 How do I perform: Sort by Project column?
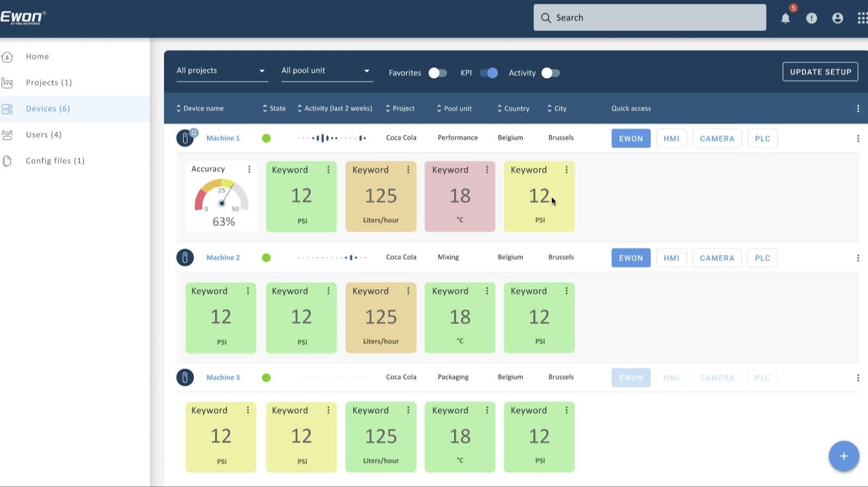400,109
